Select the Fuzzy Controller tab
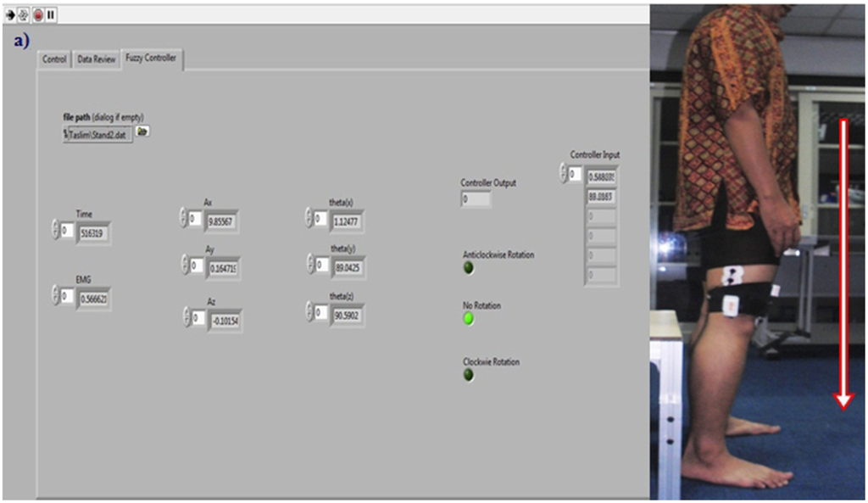 (x=151, y=59)
